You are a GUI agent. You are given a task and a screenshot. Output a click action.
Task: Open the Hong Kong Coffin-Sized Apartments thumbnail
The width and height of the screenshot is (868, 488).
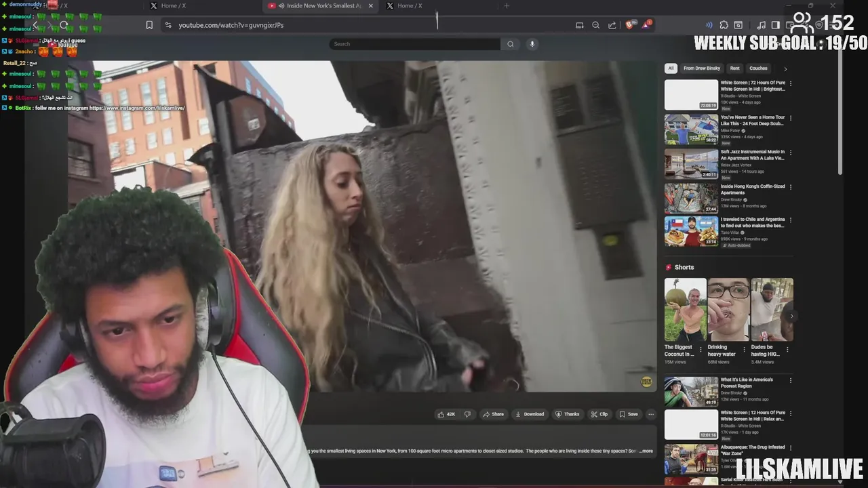pyautogui.click(x=691, y=198)
